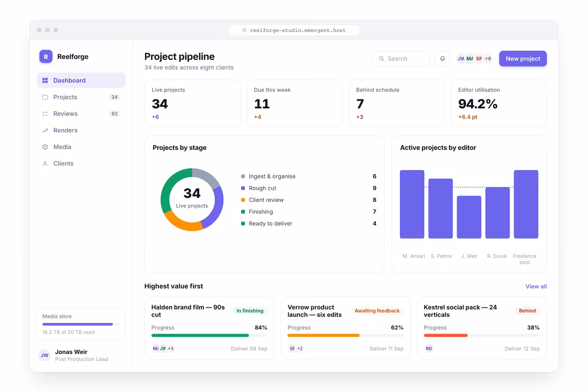Click the Reviews checklist icon
Viewport: 588px width, 392px height.
pyautogui.click(x=45, y=114)
